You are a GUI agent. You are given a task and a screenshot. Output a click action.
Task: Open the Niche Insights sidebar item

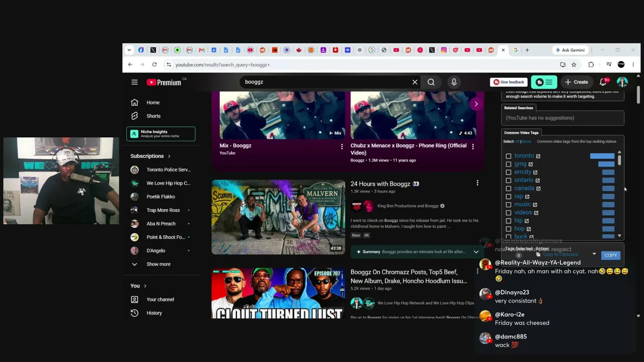click(x=161, y=134)
